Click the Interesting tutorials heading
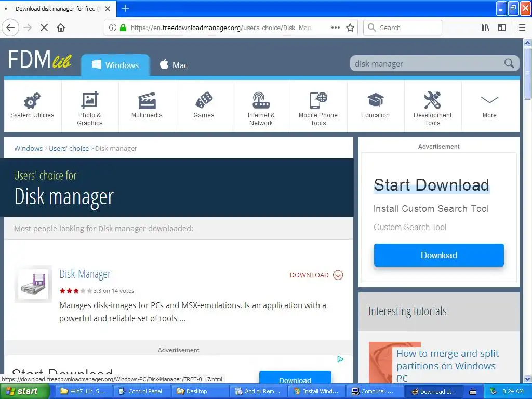This screenshot has height=399, width=532. [407, 311]
